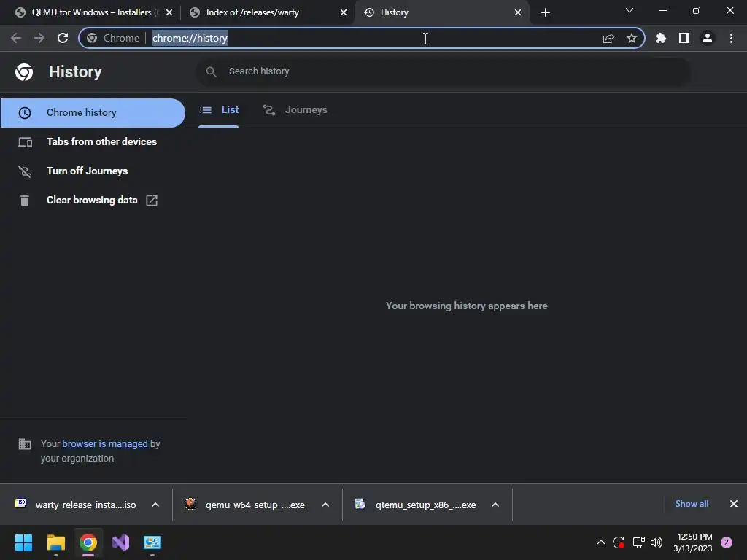This screenshot has width=747, height=560.
Task: Click the external link icon beside Clear browsing data
Action: [x=152, y=201]
